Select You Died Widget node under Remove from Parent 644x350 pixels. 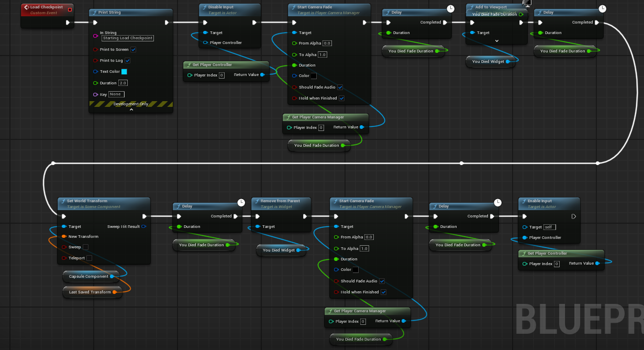tap(281, 250)
